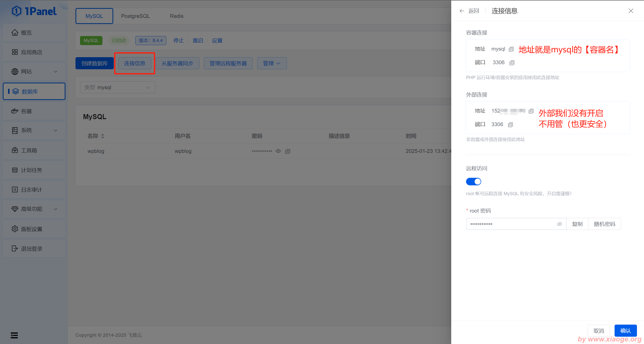Reveal the root password with the eye icon
Screen dimensions: 644x344
click(559, 224)
